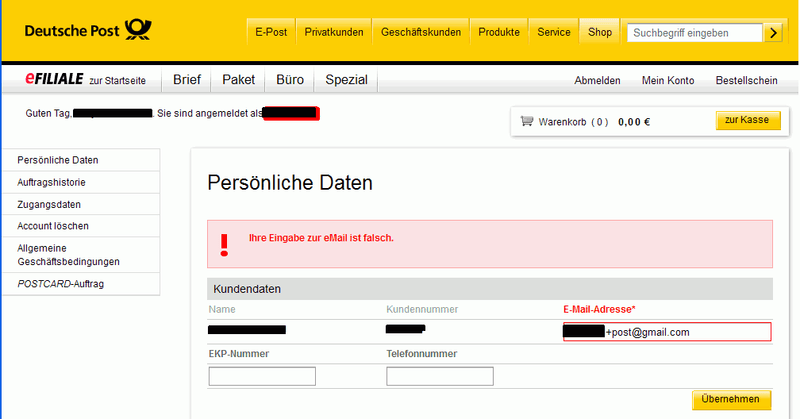800x419 pixels.
Task: Open the Spezial menu
Action: (346, 80)
